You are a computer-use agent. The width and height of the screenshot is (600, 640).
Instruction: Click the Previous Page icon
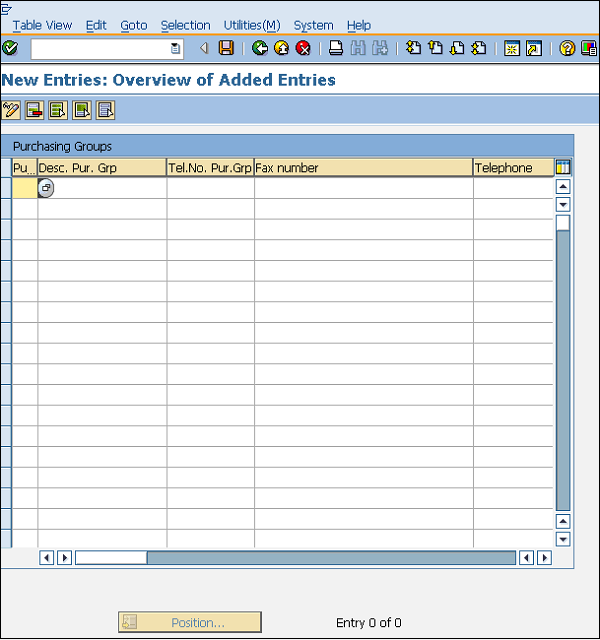(x=436, y=48)
